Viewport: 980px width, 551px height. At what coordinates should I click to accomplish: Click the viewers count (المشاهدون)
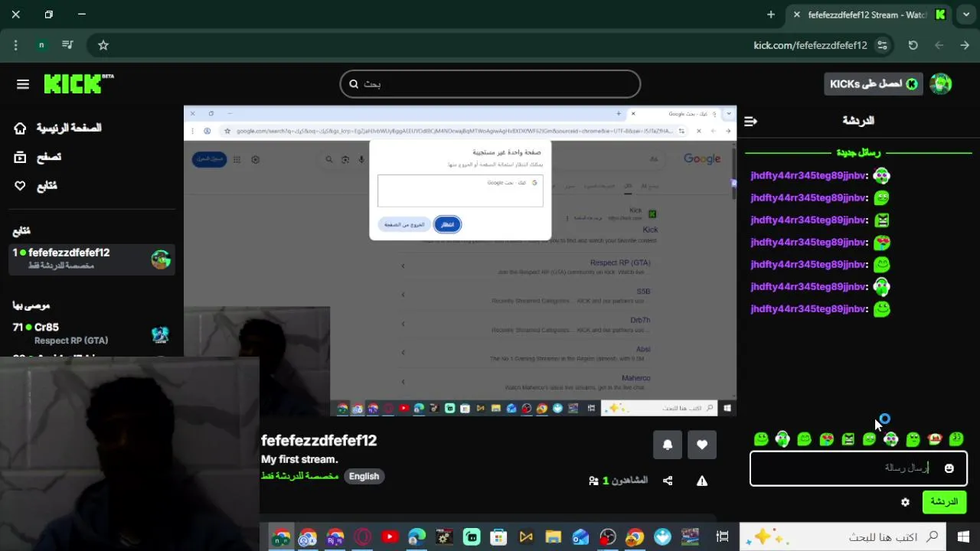[618, 481]
